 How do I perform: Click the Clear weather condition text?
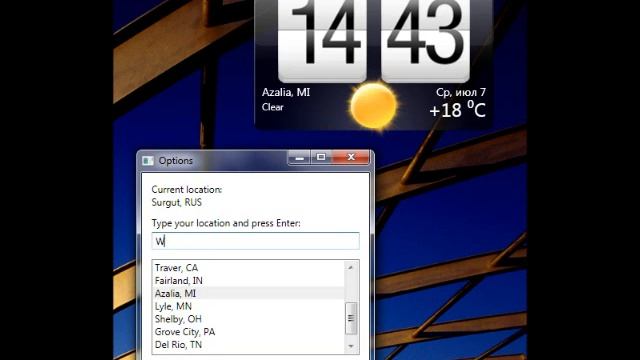coord(273,107)
